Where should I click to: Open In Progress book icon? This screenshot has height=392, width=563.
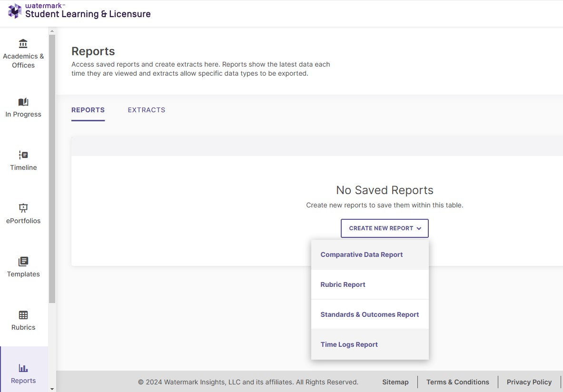click(x=23, y=102)
